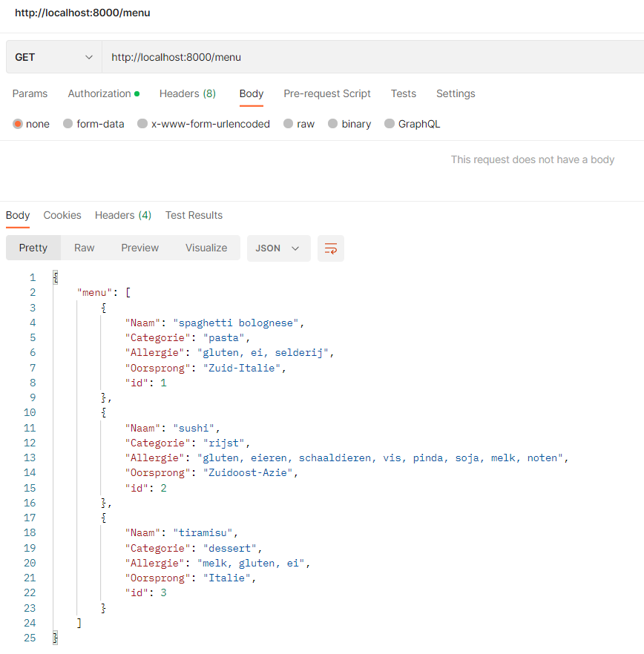Choose the binary body option
The image size is (644, 654).
(x=349, y=124)
